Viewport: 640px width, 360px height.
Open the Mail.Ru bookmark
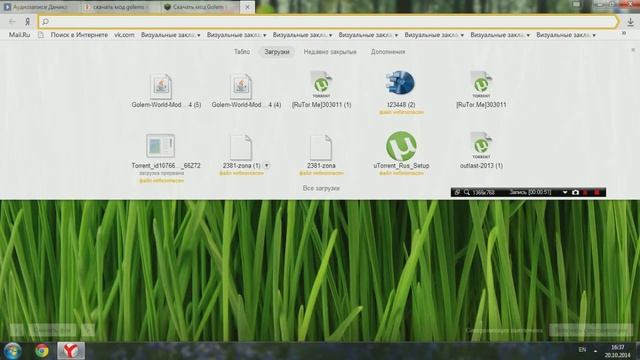(x=20, y=35)
